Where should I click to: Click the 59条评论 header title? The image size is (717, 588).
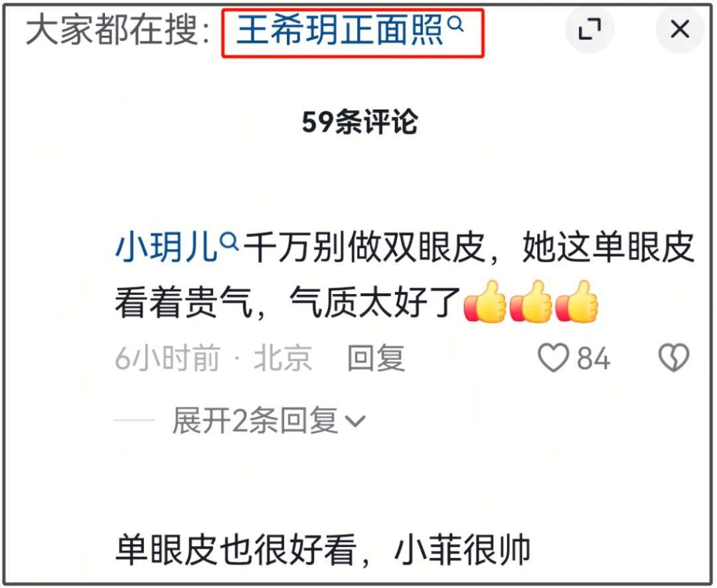(x=359, y=122)
